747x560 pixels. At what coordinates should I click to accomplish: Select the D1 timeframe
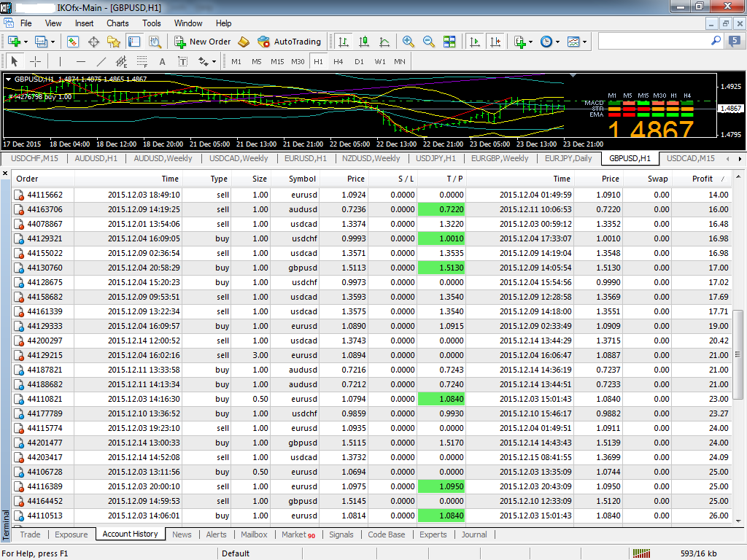pos(359,61)
